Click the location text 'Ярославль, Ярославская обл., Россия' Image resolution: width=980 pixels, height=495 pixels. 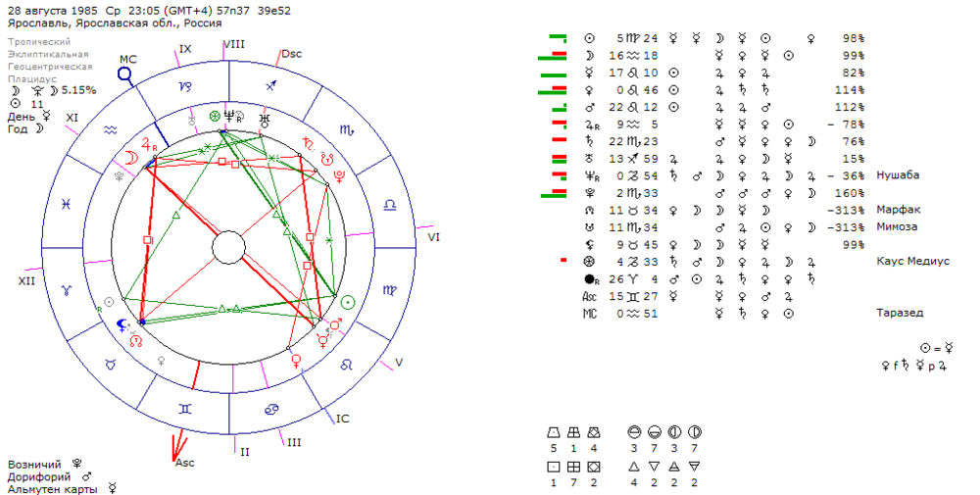[x=115, y=24]
